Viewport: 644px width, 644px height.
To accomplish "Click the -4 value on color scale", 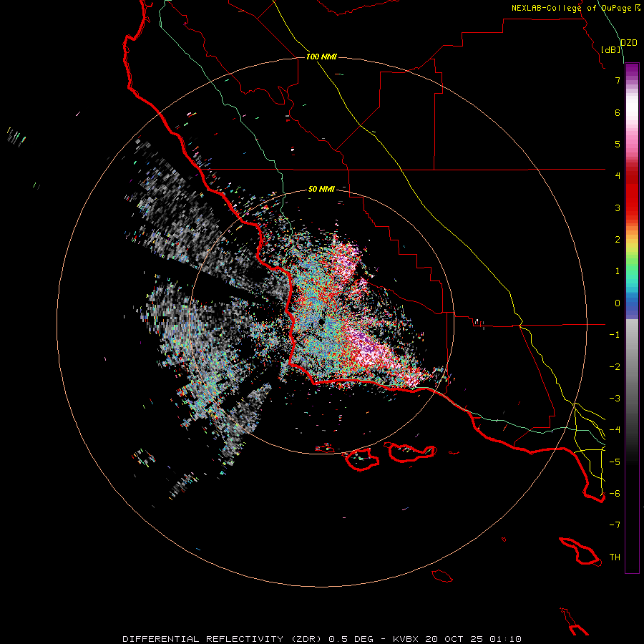I will (615, 429).
